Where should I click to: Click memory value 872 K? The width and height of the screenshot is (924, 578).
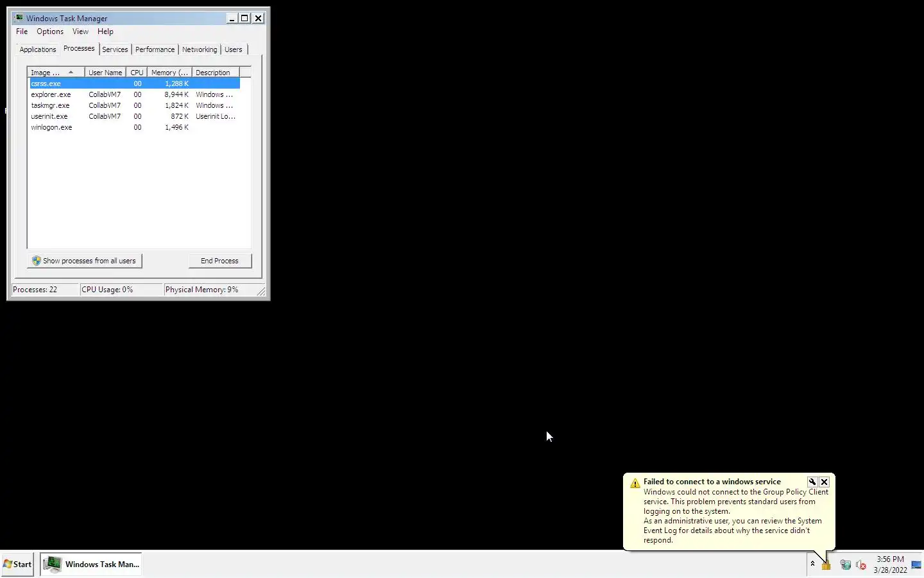click(x=180, y=116)
